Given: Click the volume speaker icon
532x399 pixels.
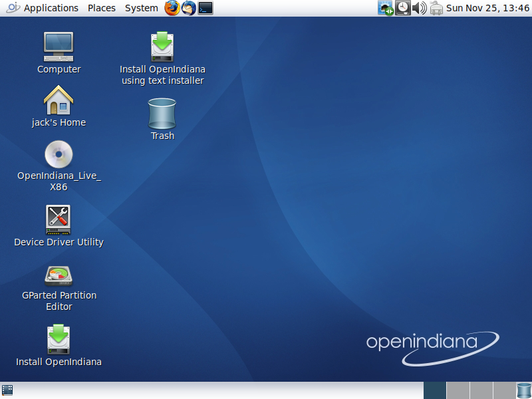Looking at the screenshot, I should pos(419,8).
